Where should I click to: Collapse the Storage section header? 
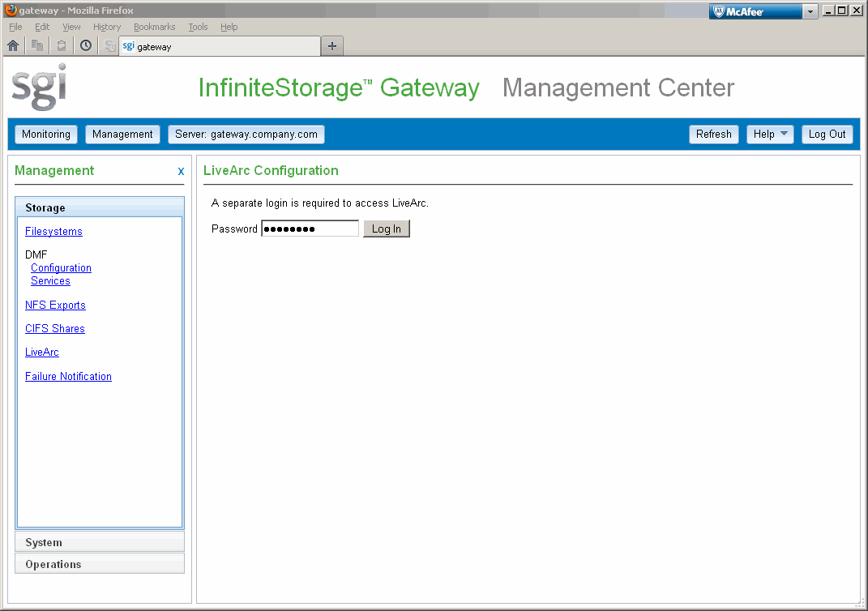pos(100,207)
